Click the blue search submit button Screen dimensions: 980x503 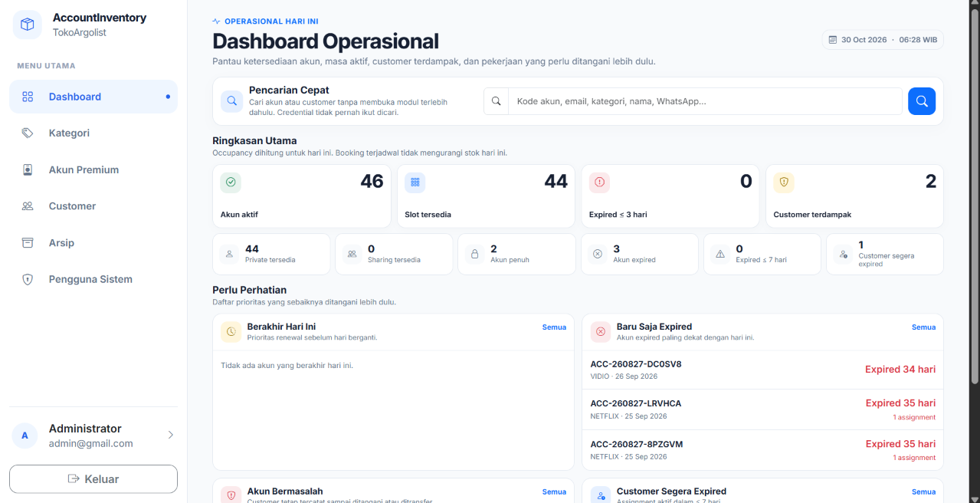point(922,101)
